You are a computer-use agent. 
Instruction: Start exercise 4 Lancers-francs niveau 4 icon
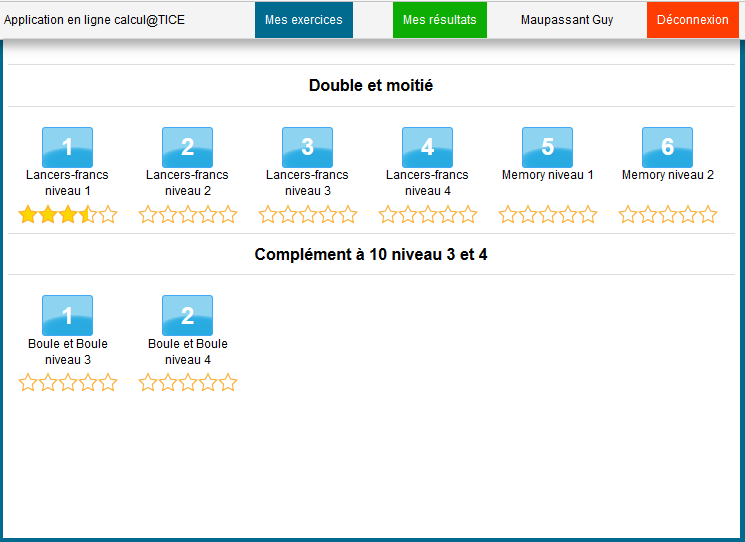pyautogui.click(x=427, y=147)
